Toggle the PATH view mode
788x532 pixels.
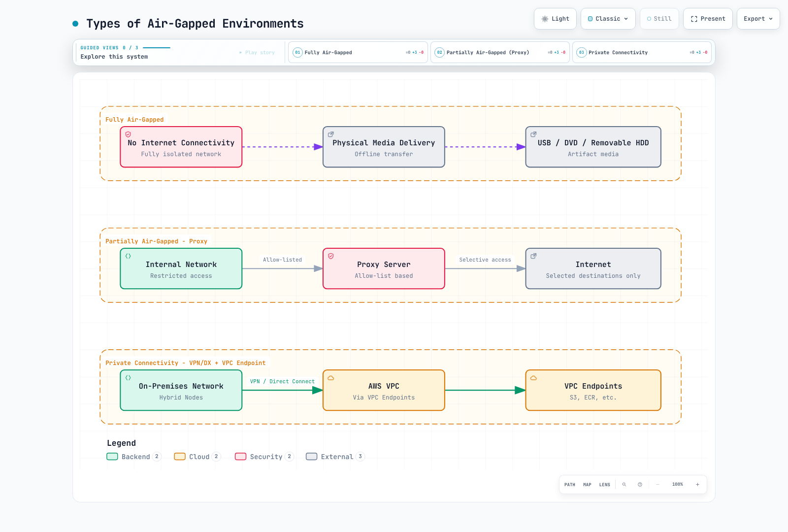tap(570, 485)
